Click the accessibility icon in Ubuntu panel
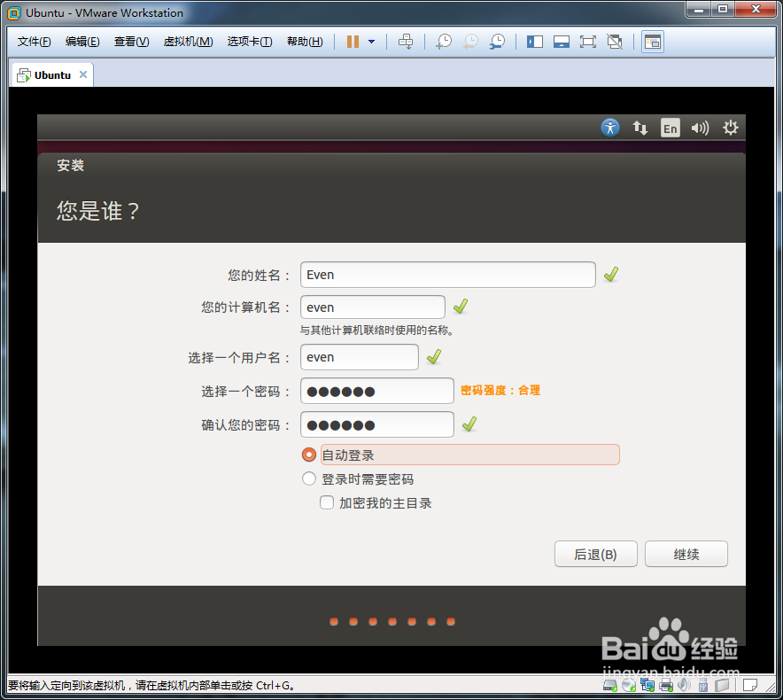This screenshot has height=700, width=783. pos(610,128)
